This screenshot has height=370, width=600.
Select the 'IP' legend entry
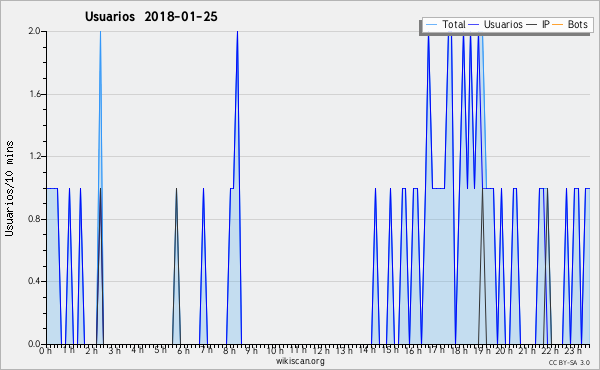(x=546, y=24)
